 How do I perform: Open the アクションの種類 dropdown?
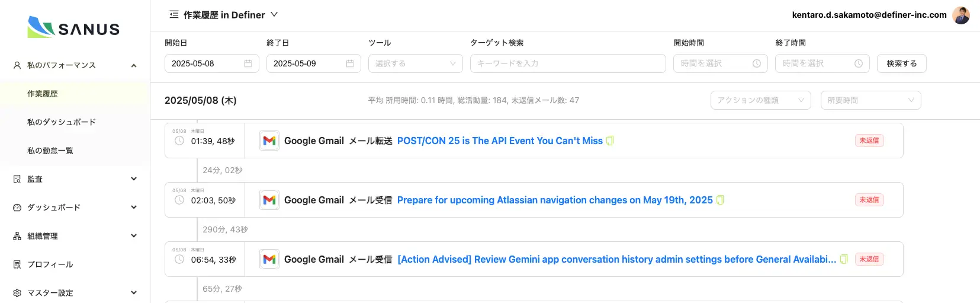click(760, 100)
